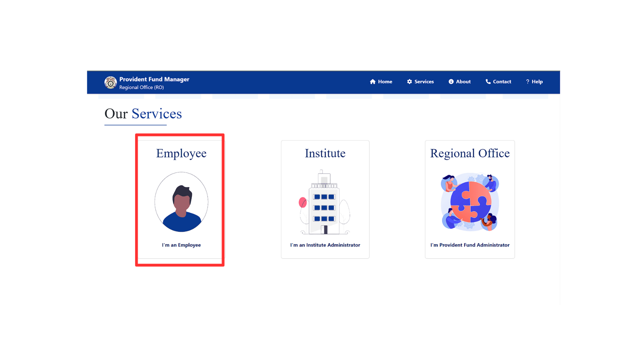Click the Regional Office card heading
The width and height of the screenshot is (644, 362).
tap(470, 154)
